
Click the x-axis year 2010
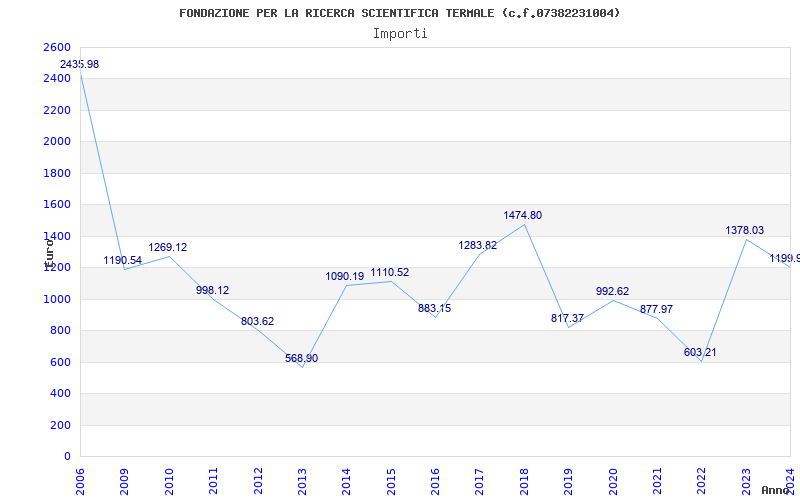tap(169, 481)
